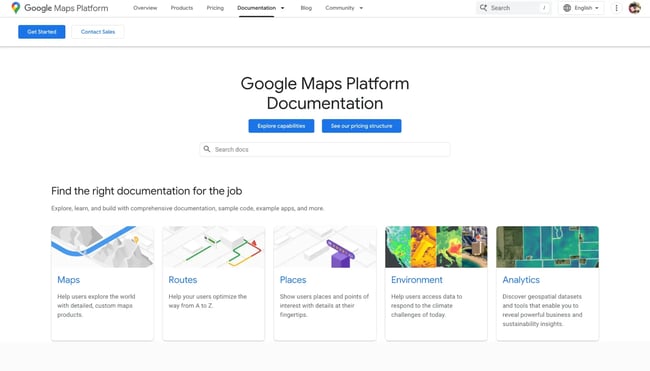Click the Contact Sales button
Screen dimensions: 650x371
tap(98, 32)
